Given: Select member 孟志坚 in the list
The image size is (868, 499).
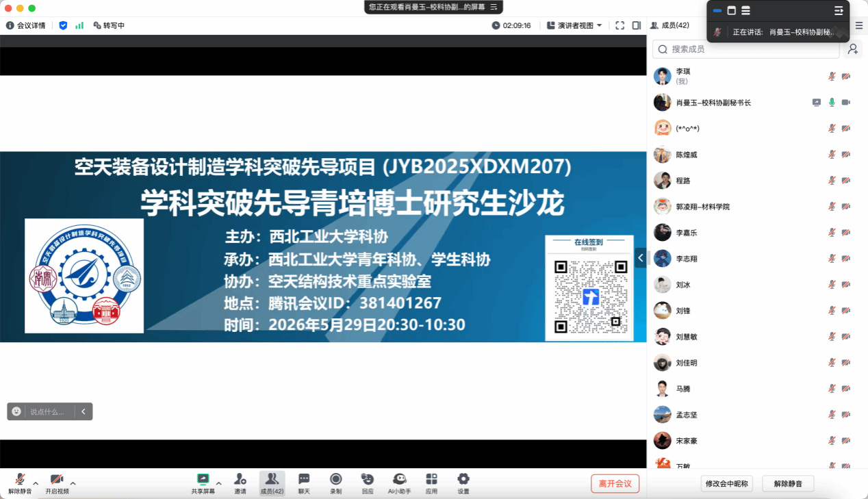Looking at the screenshot, I should pyautogui.click(x=757, y=415).
